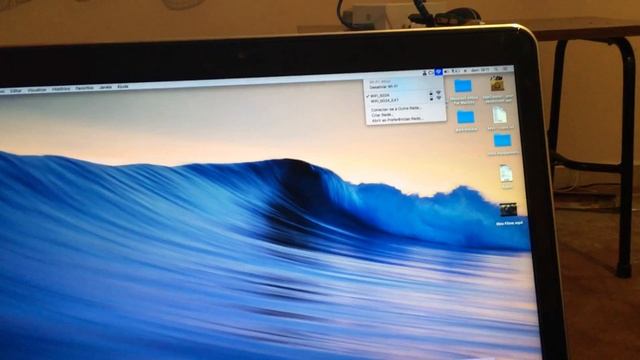Select the golden image file icon on desktop
Viewport: 640px width, 360px height.
(497, 84)
